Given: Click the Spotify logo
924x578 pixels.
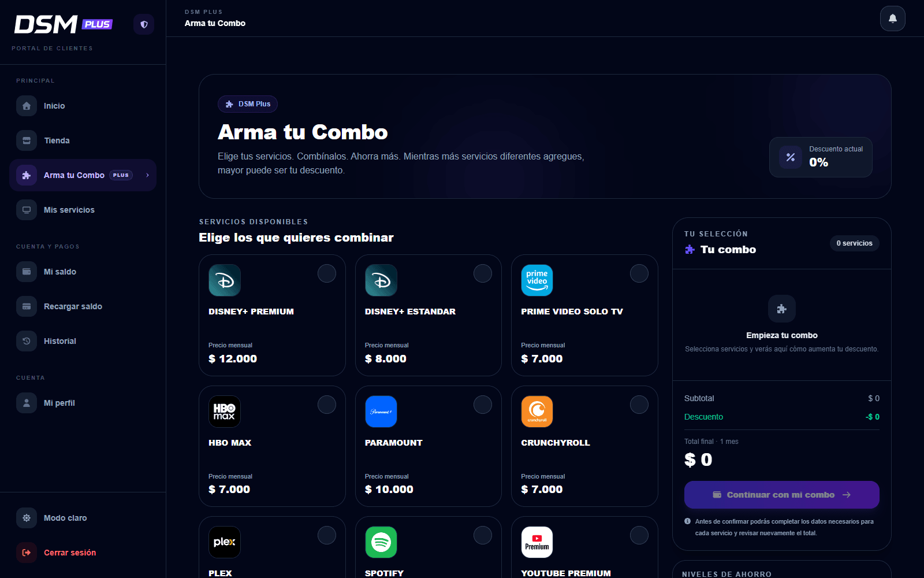Looking at the screenshot, I should 381,542.
